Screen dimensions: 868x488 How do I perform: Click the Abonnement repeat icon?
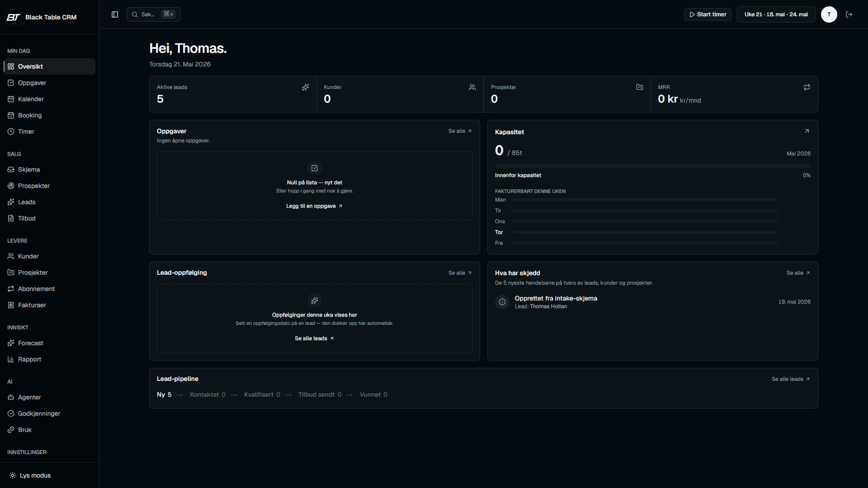(11, 289)
